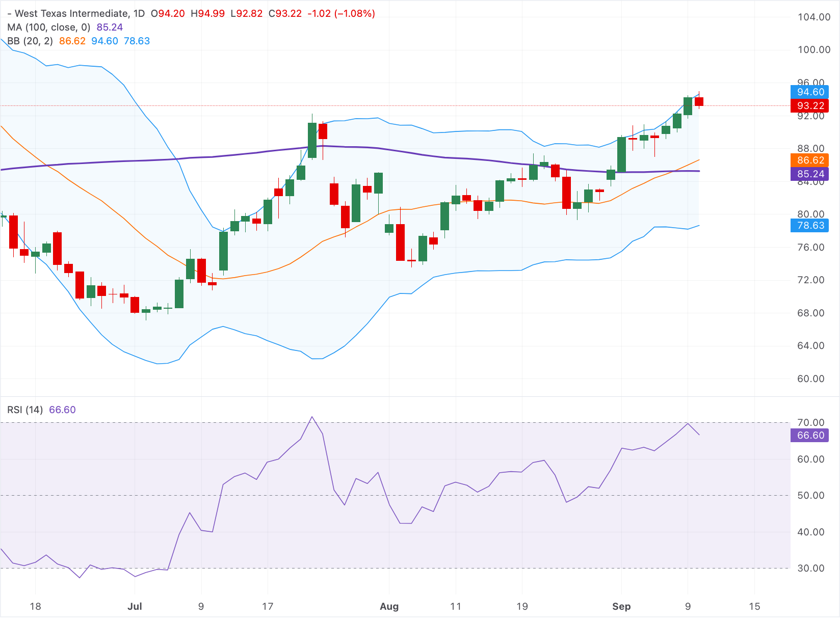Screen dimensions: 840x623
Task: Click the 15 date label on time axis
Action: pyautogui.click(x=754, y=607)
